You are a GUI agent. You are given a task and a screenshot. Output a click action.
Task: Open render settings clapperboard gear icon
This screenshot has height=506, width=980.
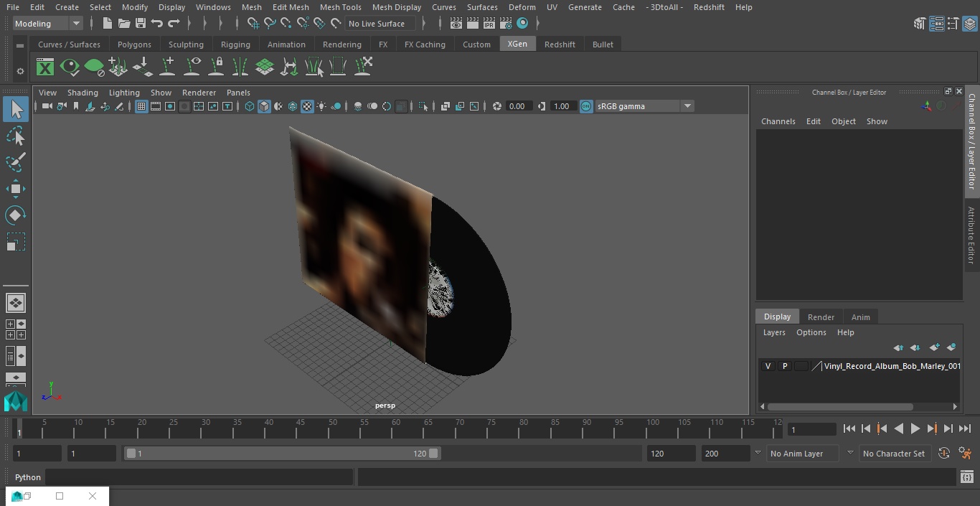click(x=506, y=24)
